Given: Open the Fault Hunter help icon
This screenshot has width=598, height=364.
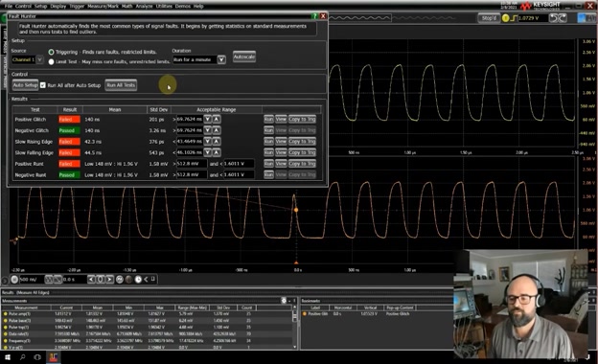Looking at the screenshot, I should [x=314, y=16].
